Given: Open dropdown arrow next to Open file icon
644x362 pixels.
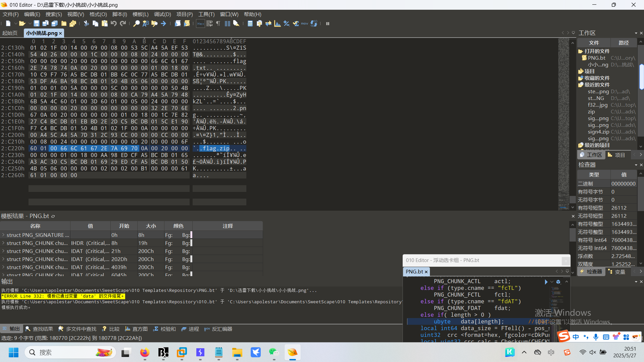Looking at the screenshot, I should [x=30, y=23].
